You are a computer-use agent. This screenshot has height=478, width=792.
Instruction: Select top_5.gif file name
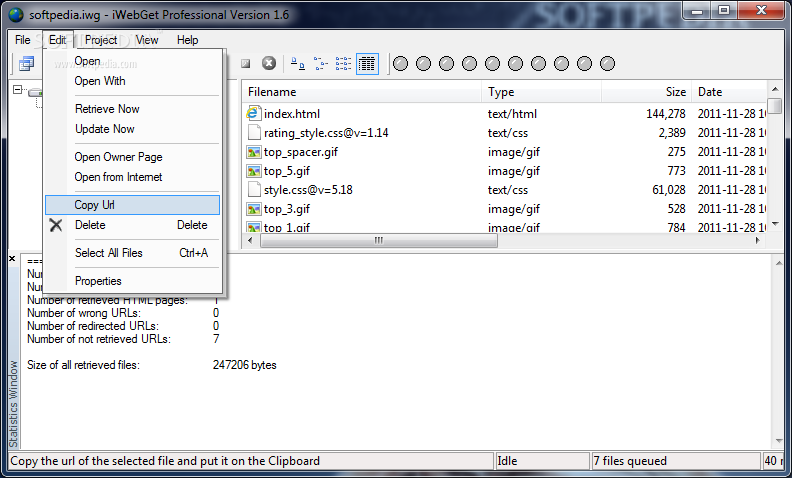(287, 171)
